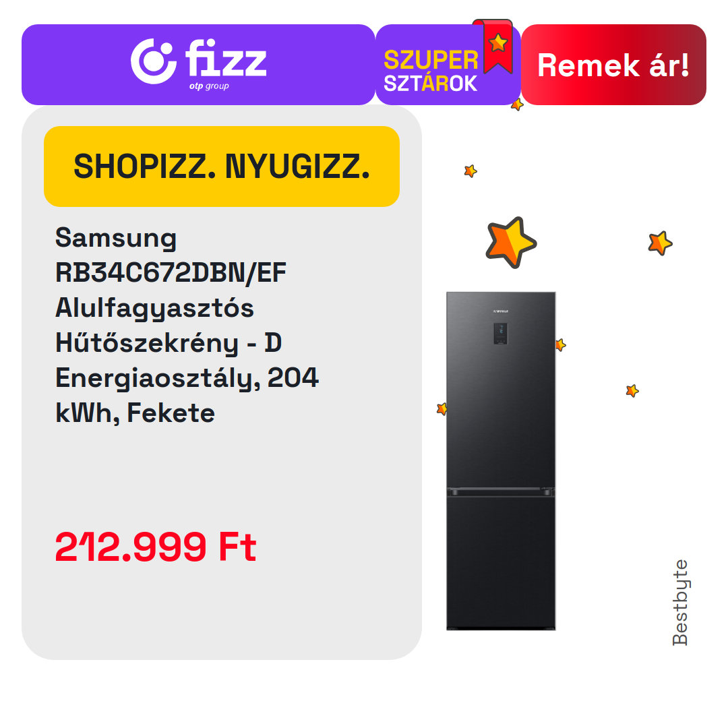This screenshot has width=728, height=728.
Task: Click the large orange star above the fridge
Action: 511,242
